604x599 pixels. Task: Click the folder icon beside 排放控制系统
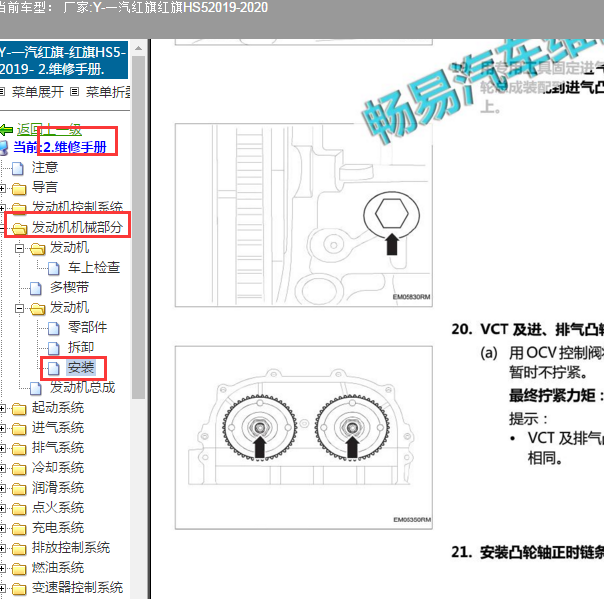click(19, 549)
